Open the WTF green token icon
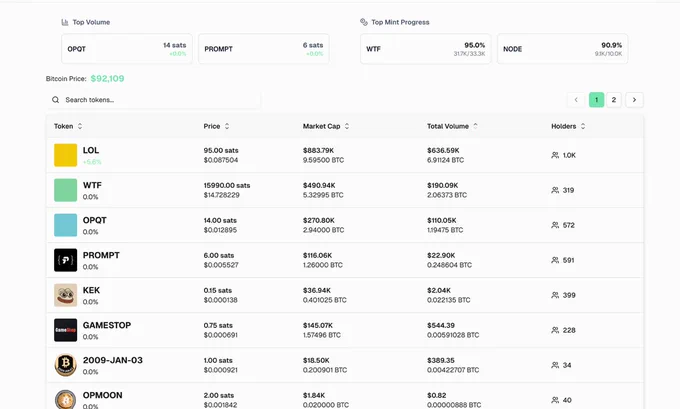This screenshot has height=409, width=680. 65,190
